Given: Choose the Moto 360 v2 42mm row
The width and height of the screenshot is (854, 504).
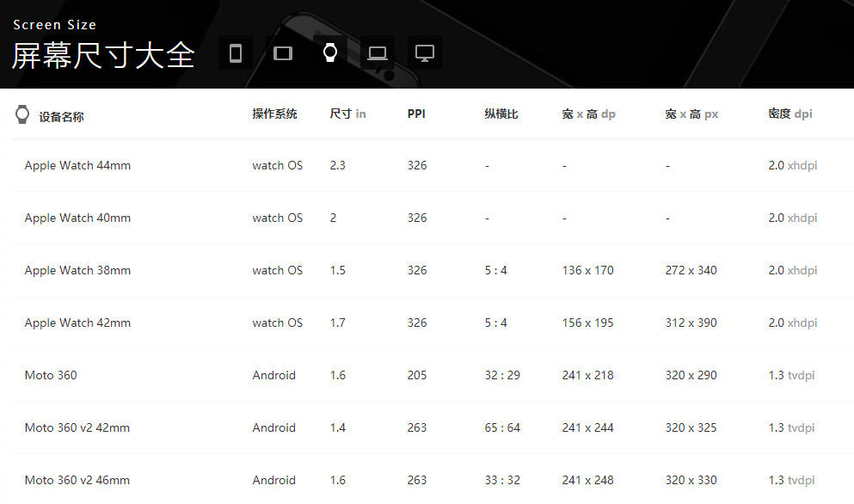Looking at the screenshot, I should 77,427.
